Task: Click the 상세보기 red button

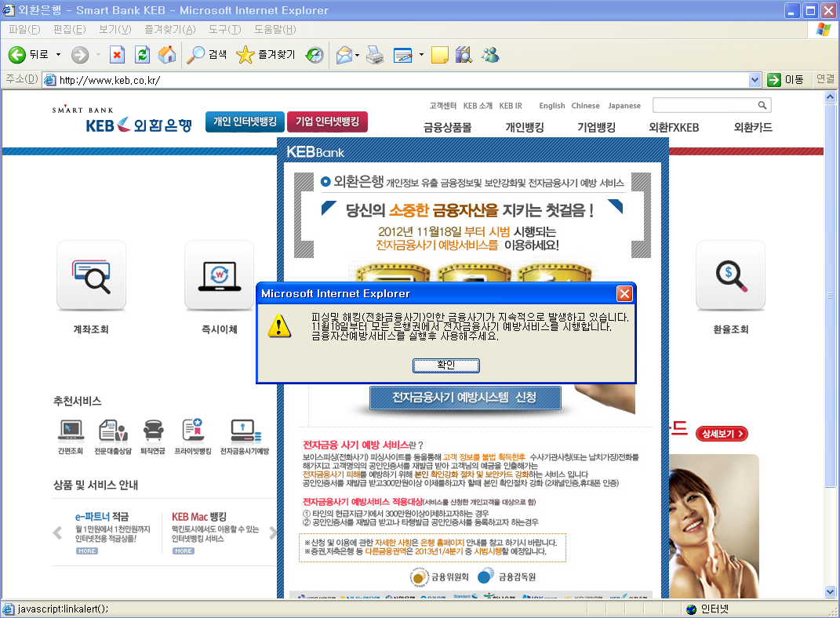Action: pyautogui.click(x=722, y=434)
